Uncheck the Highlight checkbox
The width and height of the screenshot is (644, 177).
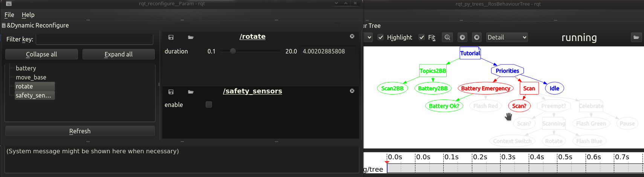pyautogui.click(x=381, y=37)
